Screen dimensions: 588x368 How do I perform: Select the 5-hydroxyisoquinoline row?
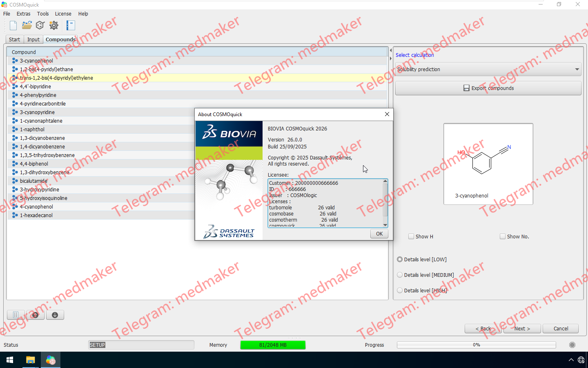click(x=101, y=198)
